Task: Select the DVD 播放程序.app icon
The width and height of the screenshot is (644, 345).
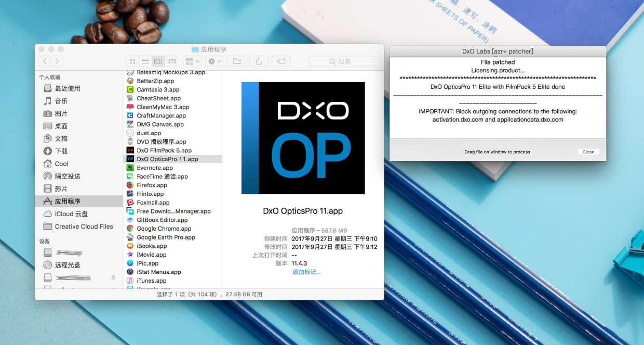Action: pos(130,142)
